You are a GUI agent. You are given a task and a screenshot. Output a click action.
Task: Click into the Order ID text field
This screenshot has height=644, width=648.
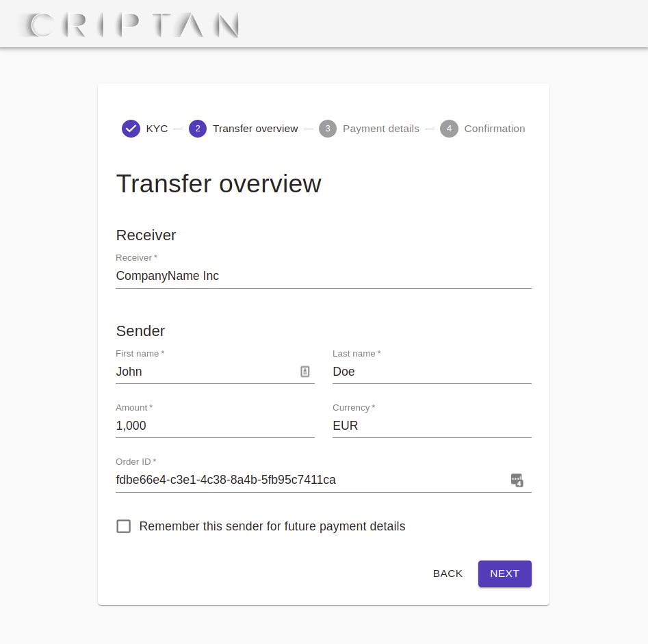(312, 480)
